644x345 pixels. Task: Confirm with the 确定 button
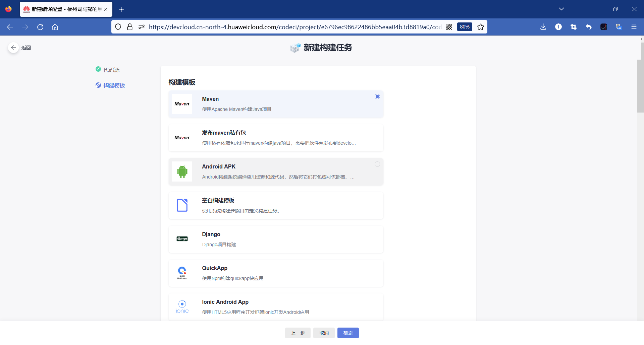(x=348, y=333)
